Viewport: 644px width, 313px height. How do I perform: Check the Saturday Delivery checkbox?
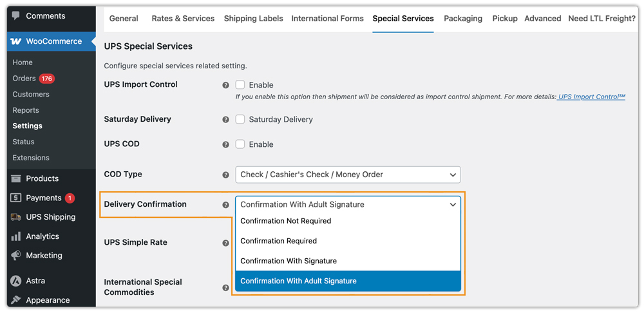(240, 119)
